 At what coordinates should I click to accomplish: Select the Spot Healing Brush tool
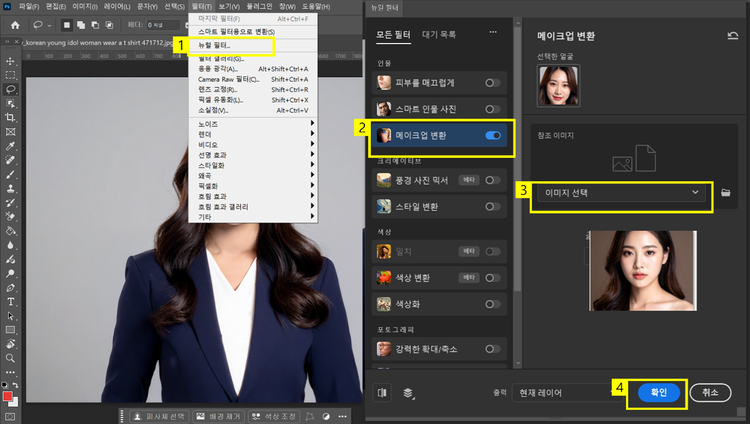pos(10,160)
